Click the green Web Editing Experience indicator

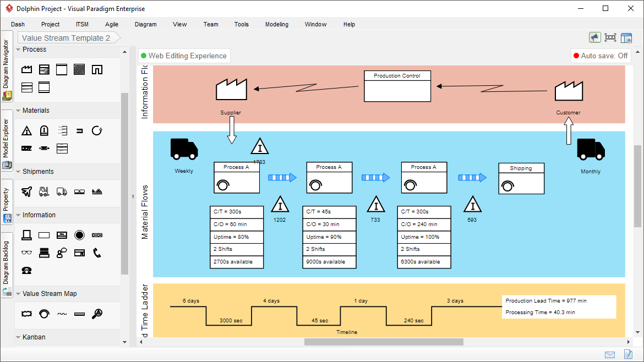(185, 56)
